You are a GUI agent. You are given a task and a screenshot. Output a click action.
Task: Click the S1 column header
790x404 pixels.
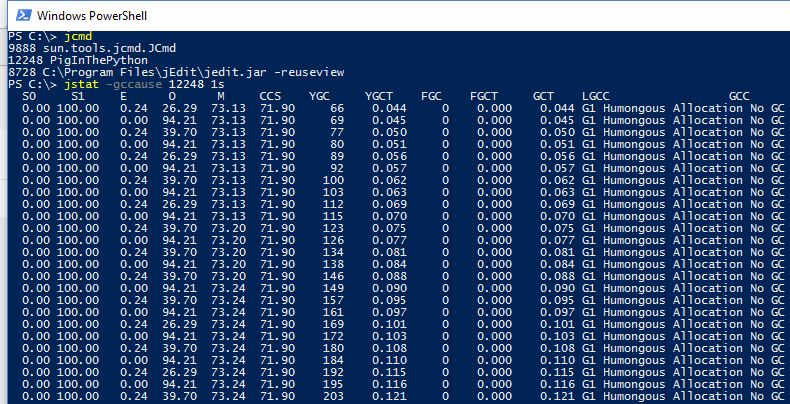tap(79, 96)
